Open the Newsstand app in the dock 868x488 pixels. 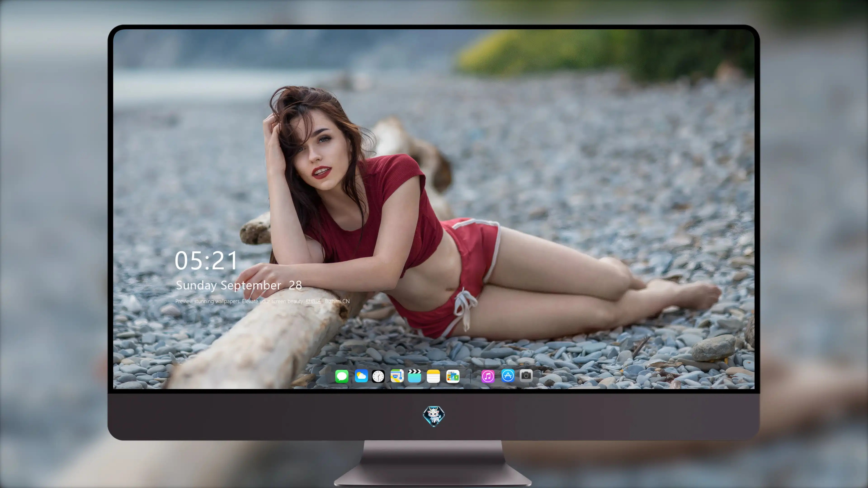[453, 376]
